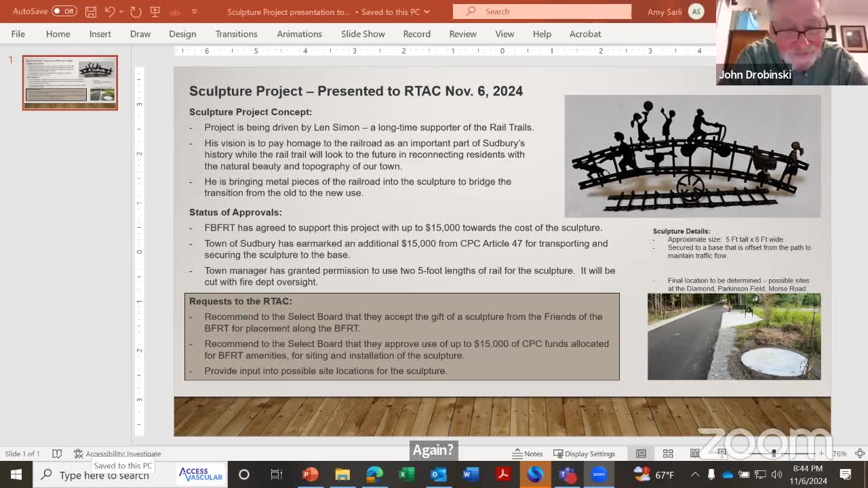
Task: Click the Save floppy disk icon
Action: tap(91, 12)
